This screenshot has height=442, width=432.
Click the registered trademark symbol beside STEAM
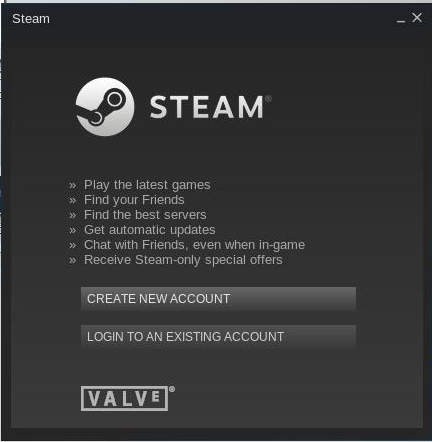268,99
